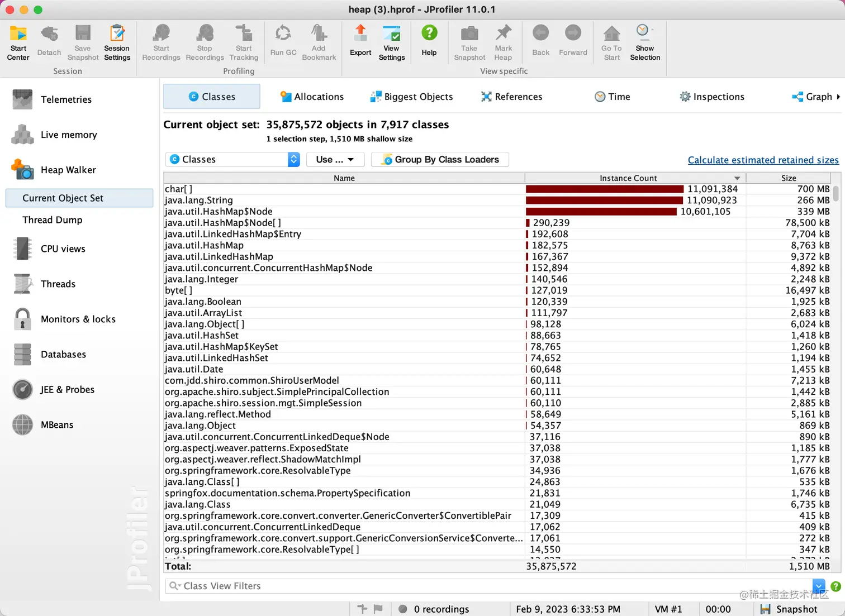The width and height of the screenshot is (845, 616).
Task: Click Add Bookmark
Action: [319, 43]
